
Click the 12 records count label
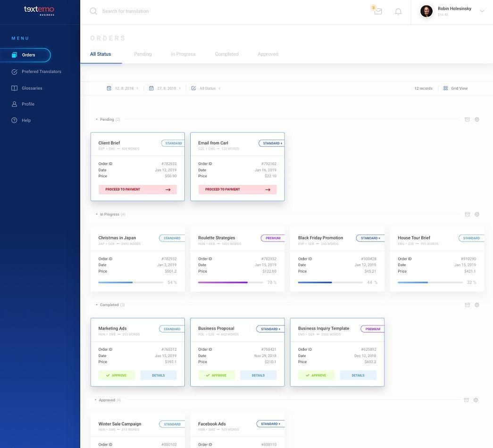click(x=423, y=88)
